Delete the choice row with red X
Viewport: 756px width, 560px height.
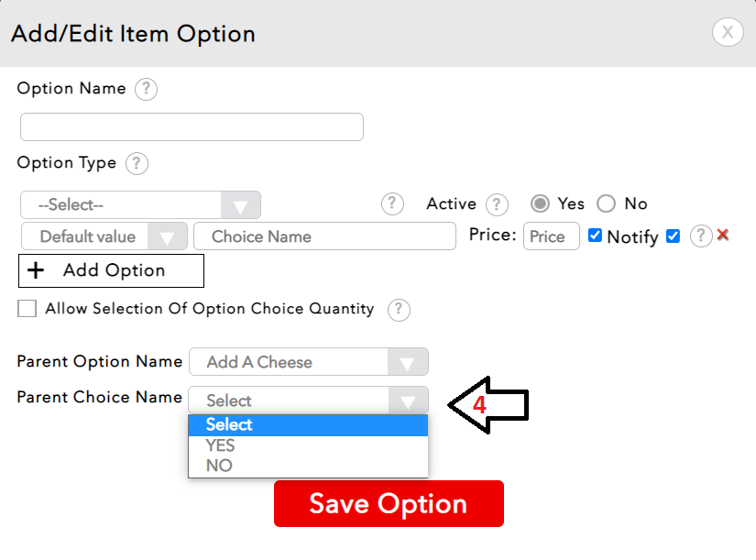tap(723, 236)
